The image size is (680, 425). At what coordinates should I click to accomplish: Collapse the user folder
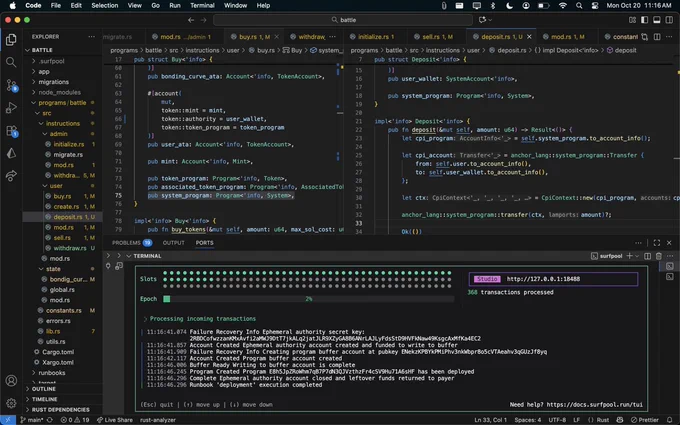(56, 186)
